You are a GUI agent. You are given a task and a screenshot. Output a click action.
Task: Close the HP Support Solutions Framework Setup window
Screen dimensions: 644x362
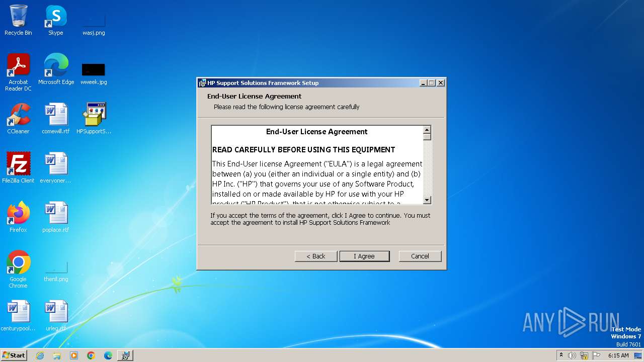441,83
